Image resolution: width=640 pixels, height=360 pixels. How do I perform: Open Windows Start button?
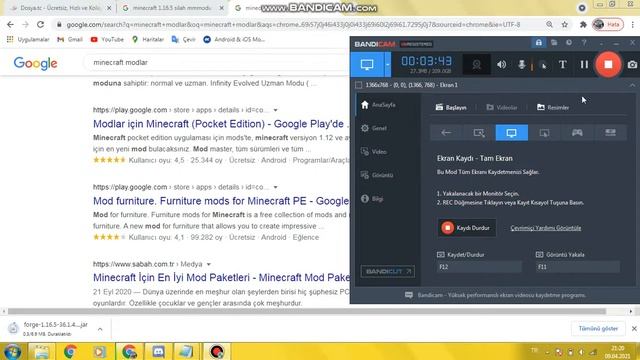pos(12,351)
